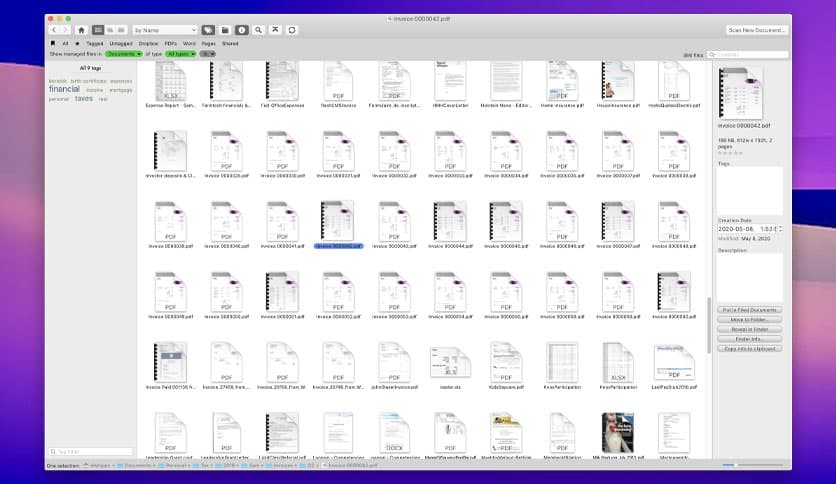Click the Copy info to clipboard button
836x484 pixels.
[750, 348]
